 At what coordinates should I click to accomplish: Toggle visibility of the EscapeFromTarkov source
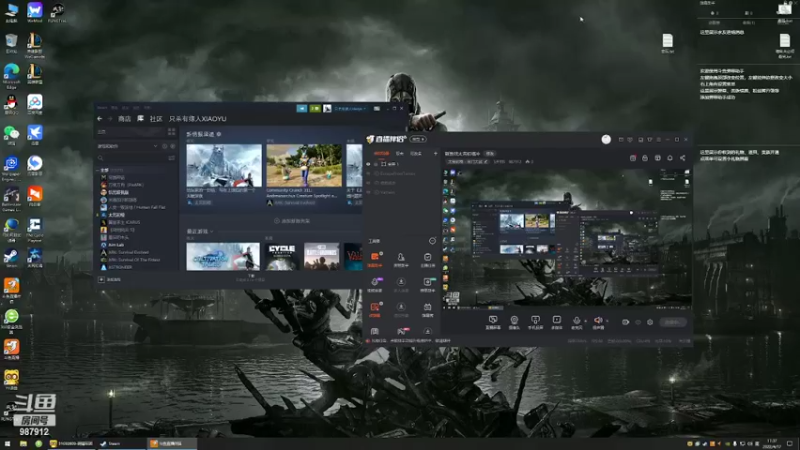pos(368,173)
